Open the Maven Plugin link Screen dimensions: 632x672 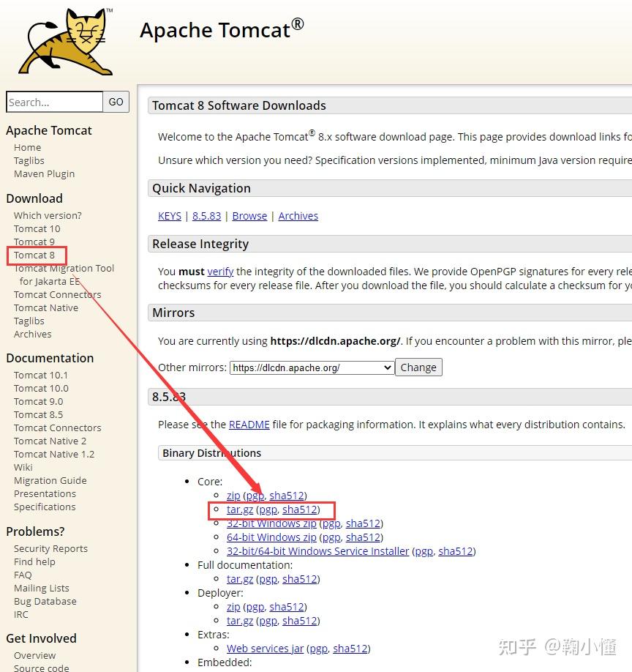[44, 174]
